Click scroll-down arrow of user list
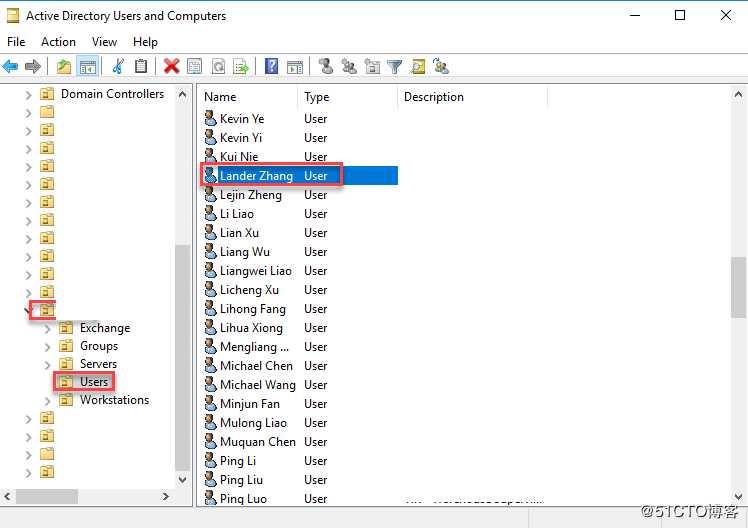The image size is (748, 528). 738,497
